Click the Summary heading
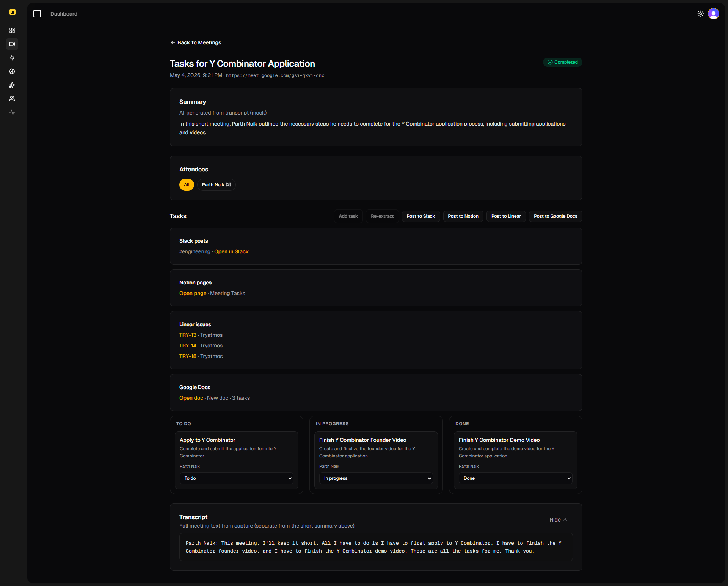This screenshot has width=728, height=586. tap(193, 102)
